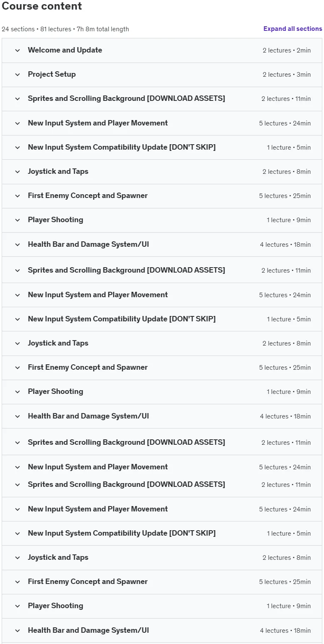Click chevron of the last Joystick and Taps section
The height and width of the screenshot is (644, 324).
coord(17,558)
